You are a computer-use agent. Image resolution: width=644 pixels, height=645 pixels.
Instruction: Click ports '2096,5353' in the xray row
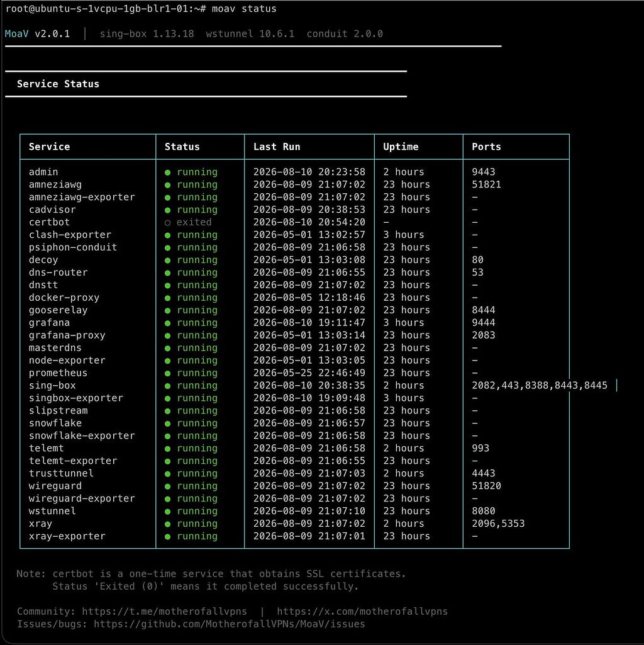click(x=499, y=524)
